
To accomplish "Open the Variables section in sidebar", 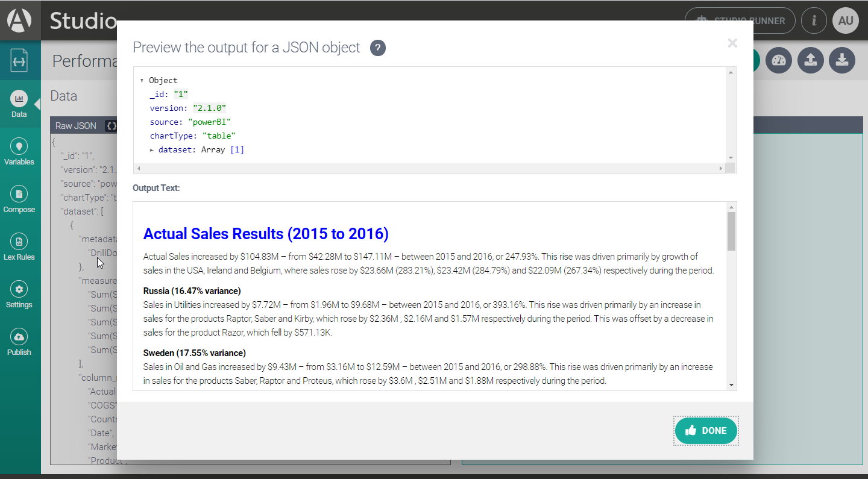I will pyautogui.click(x=19, y=152).
